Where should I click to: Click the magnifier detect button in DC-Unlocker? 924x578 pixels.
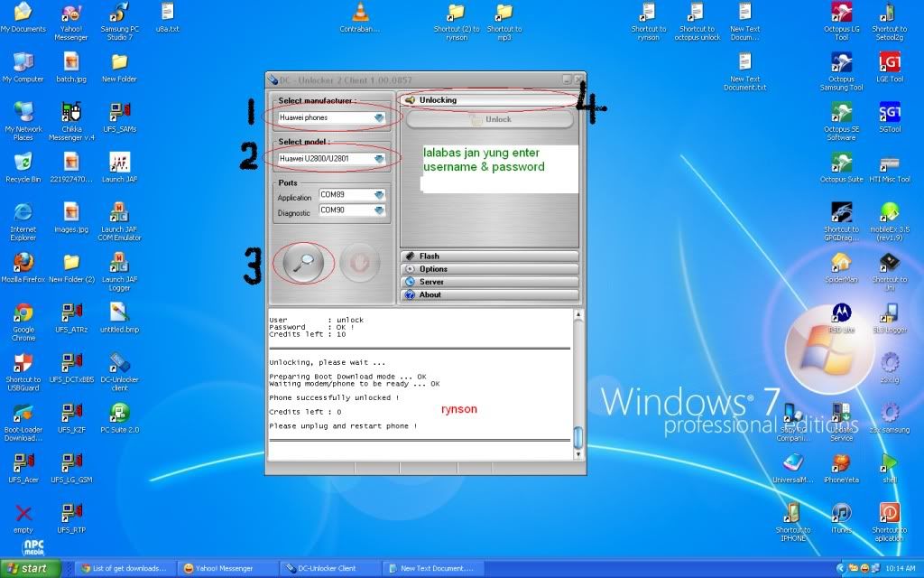(x=303, y=263)
